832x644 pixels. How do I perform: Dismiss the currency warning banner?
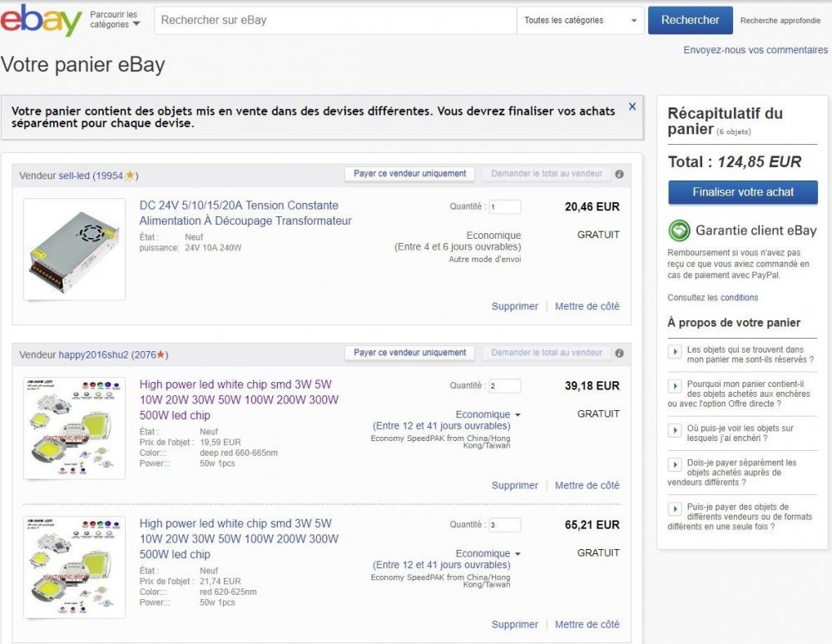632,107
